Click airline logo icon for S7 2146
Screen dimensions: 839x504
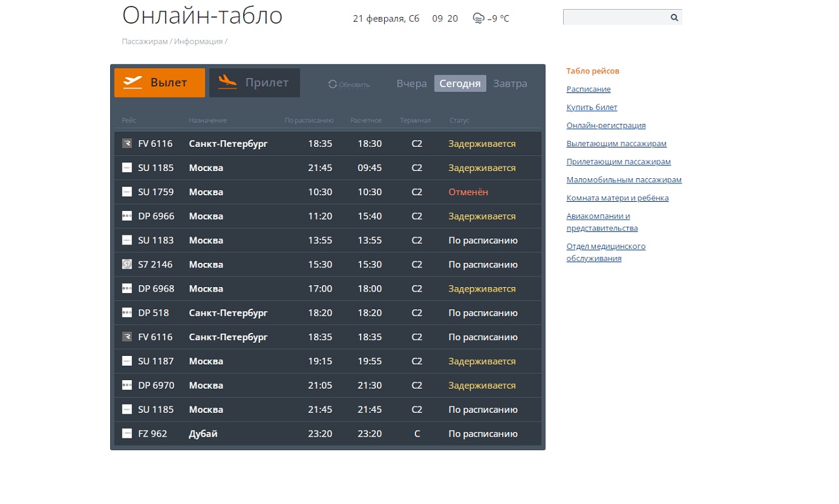[x=127, y=265]
